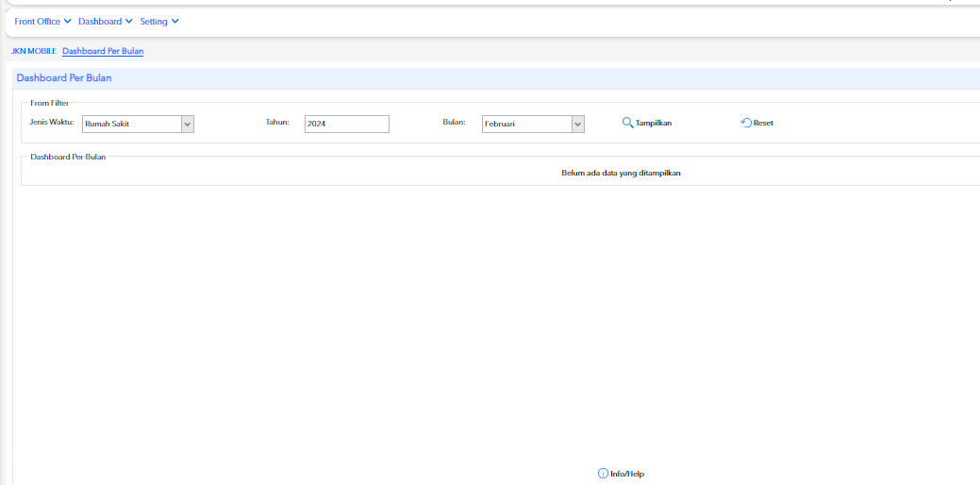Expand the Setting chevron arrow

click(175, 22)
